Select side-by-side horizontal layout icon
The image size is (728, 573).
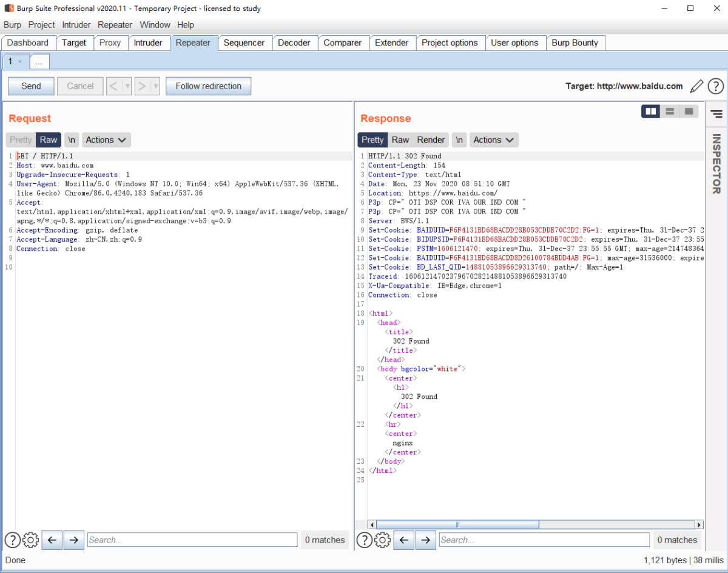click(651, 111)
